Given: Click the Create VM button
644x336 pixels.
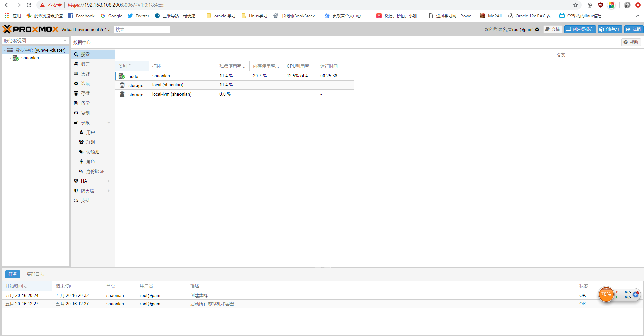Looking at the screenshot, I should coord(579,29).
